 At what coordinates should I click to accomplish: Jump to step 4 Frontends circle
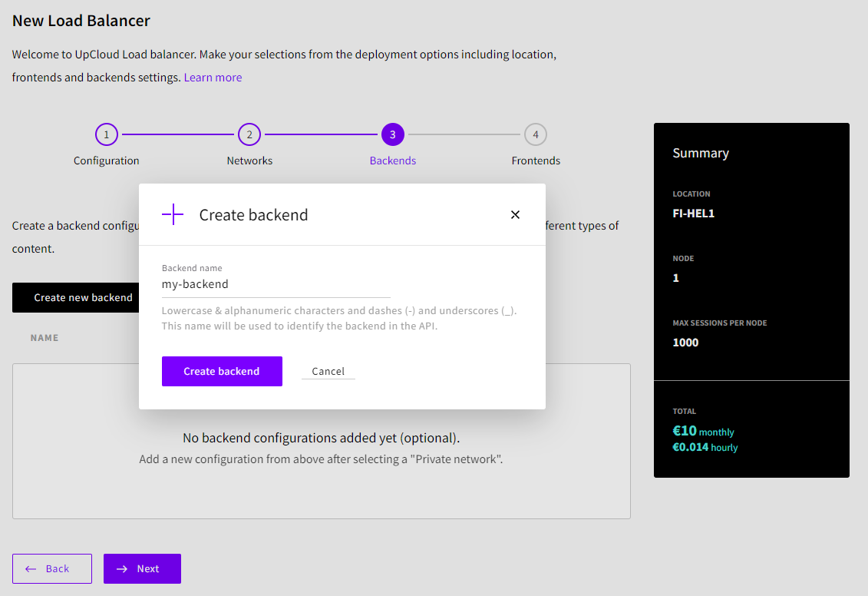pyautogui.click(x=535, y=134)
